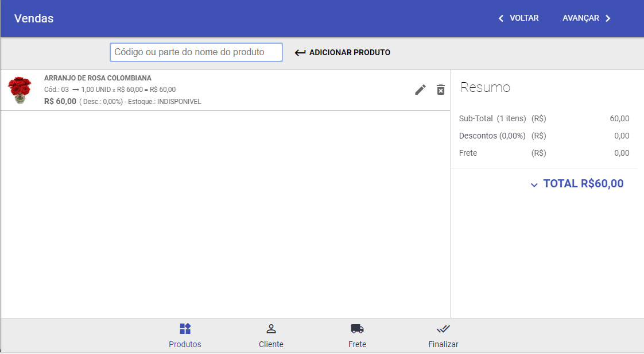The height and width of the screenshot is (354, 644).
Task: Edit the Arranjo de Rosa Colombiana item
Action: 420,90
